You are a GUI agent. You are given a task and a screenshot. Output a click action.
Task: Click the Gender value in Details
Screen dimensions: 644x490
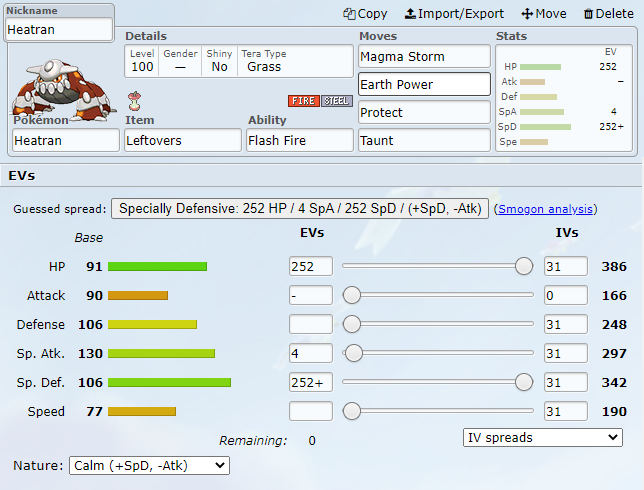click(x=180, y=67)
